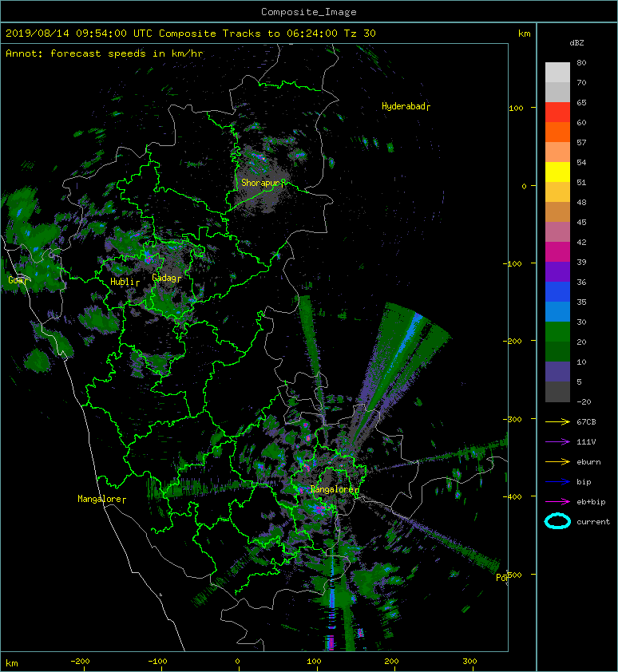Click the purple 111V arrow in legend

point(557,442)
